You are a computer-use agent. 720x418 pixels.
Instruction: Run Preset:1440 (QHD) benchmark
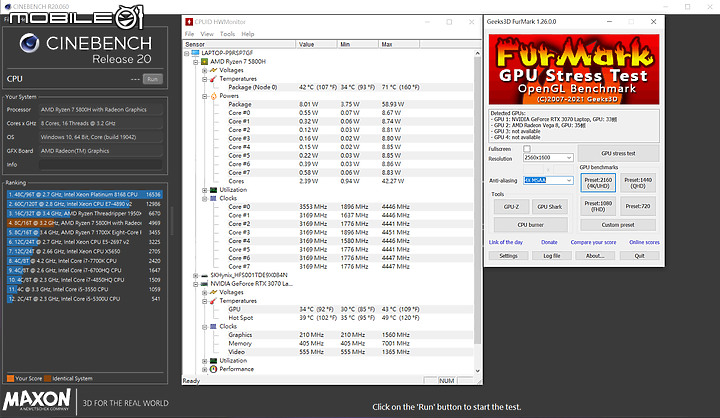pyautogui.click(x=638, y=183)
